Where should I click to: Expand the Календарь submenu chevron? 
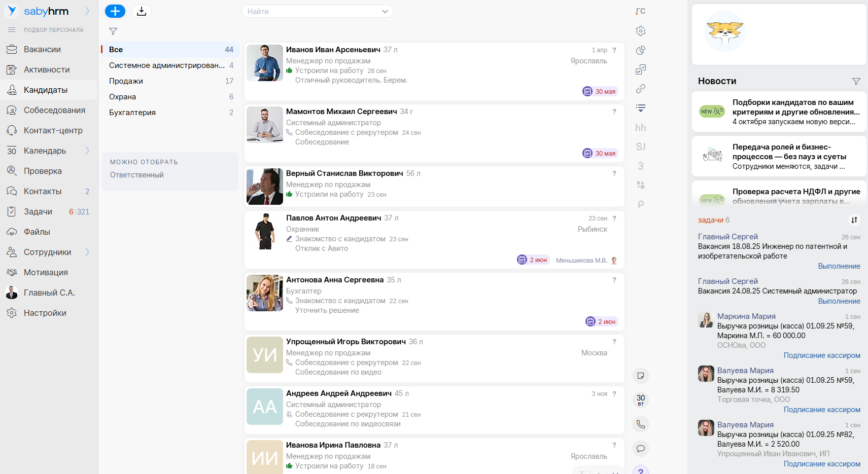tap(87, 151)
